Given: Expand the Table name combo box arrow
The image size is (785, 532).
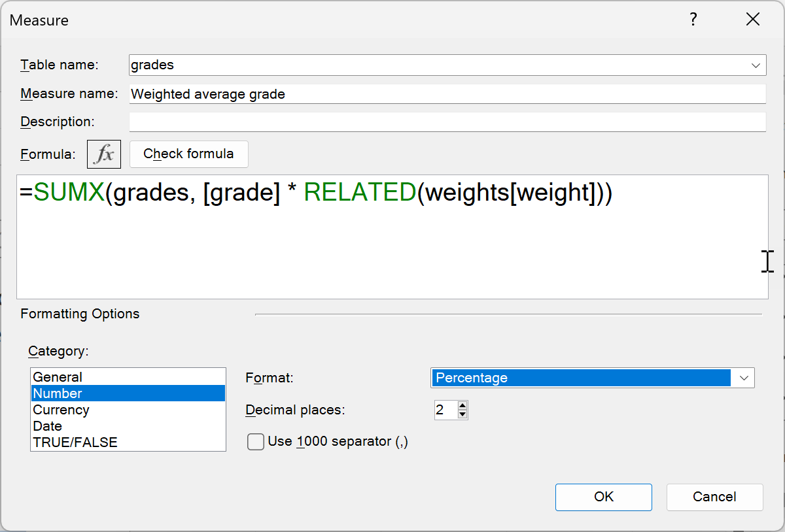Looking at the screenshot, I should tap(756, 65).
